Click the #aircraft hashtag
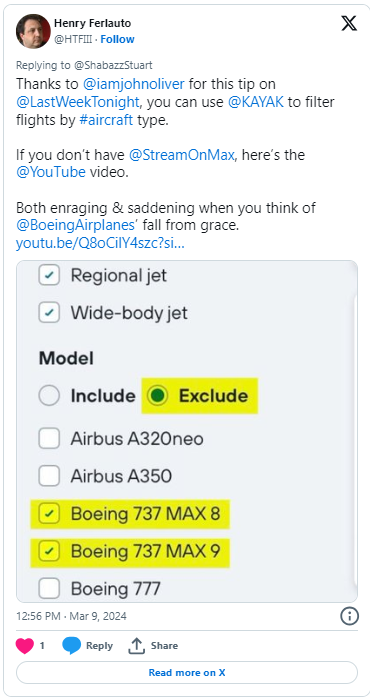 (x=106, y=121)
